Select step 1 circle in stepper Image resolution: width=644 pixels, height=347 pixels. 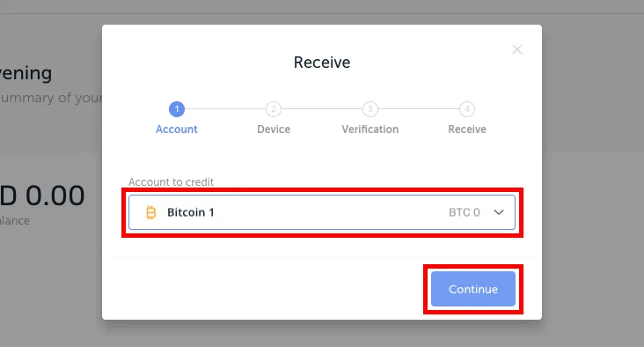click(x=177, y=109)
